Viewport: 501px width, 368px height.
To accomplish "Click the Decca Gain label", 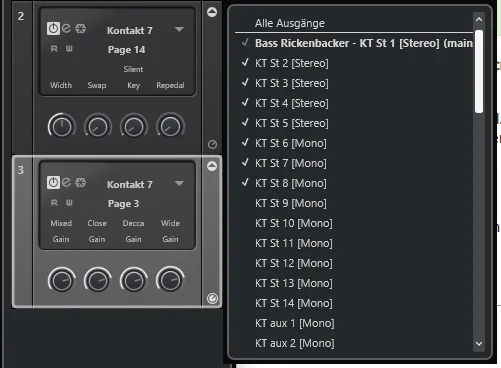I will (133, 231).
